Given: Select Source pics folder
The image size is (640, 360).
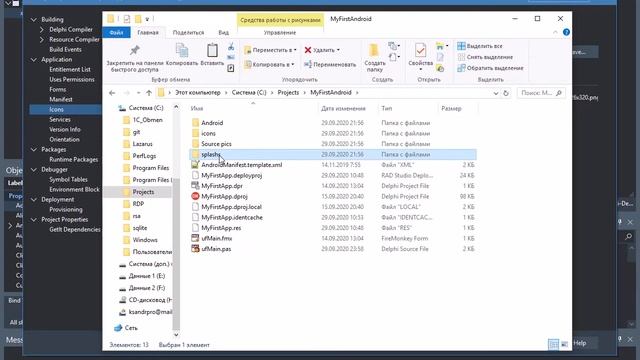Looking at the screenshot, I should [216, 144].
